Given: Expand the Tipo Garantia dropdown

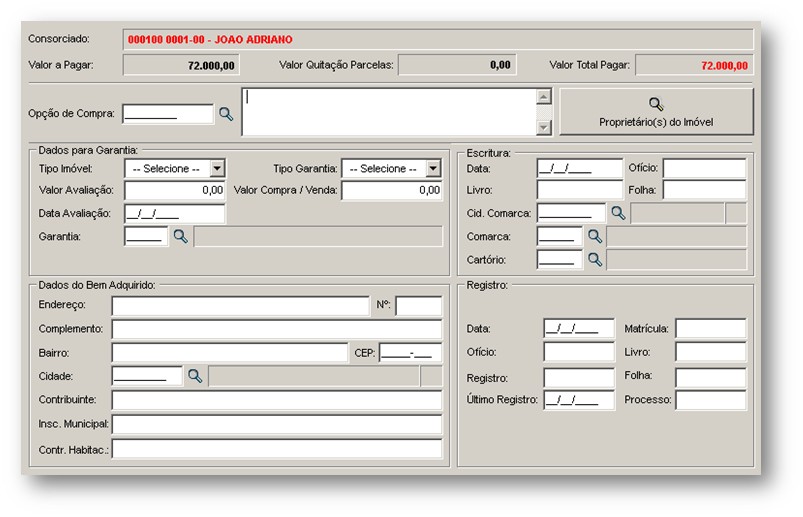Looking at the screenshot, I should pyautogui.click(x=433, y=168).
